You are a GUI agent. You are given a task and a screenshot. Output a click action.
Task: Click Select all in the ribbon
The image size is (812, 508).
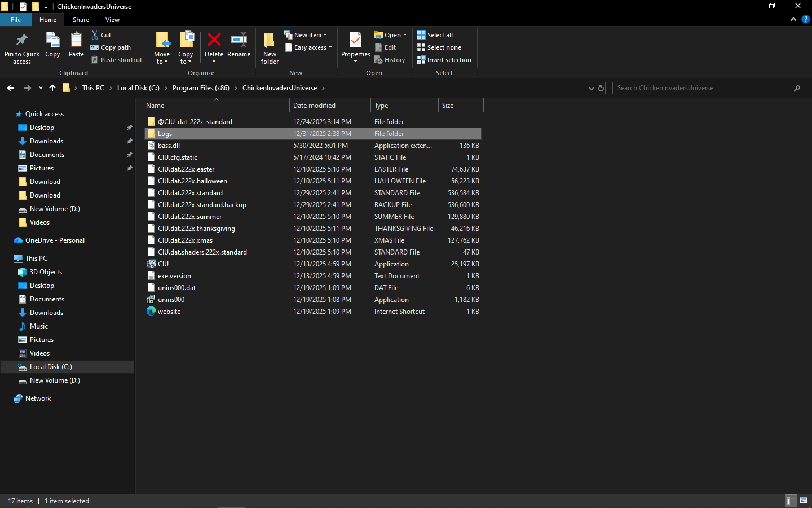tap(435, 35)
